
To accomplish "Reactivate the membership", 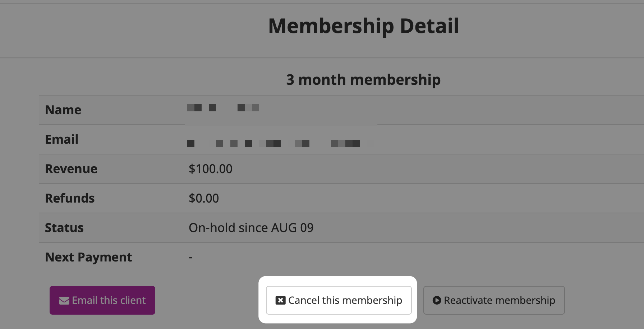I will [x=494, y=300].
